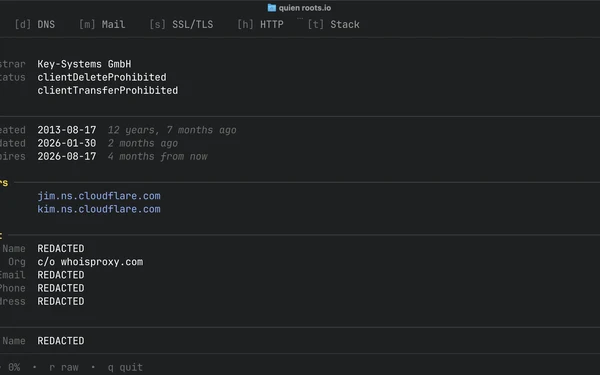Screen dimensions: 600x375
Task: Click the 'q quit' footer option
Action: pos(125,367)
